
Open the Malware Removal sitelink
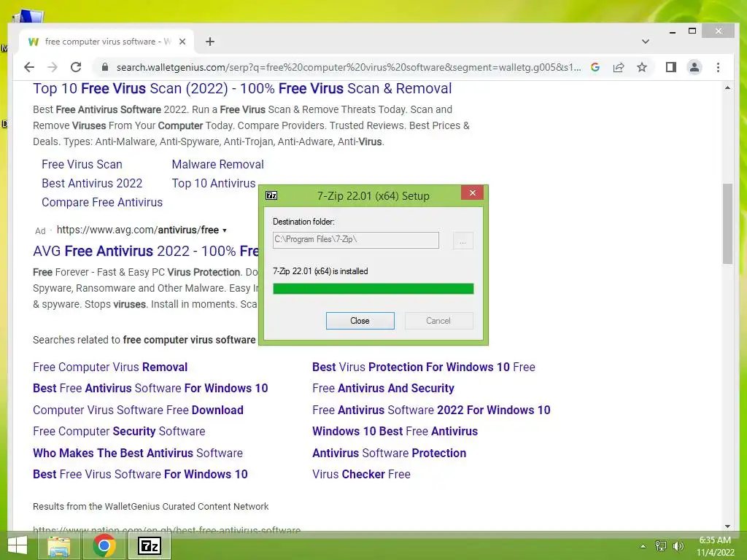pyautogui.click(x=217, y=164)
